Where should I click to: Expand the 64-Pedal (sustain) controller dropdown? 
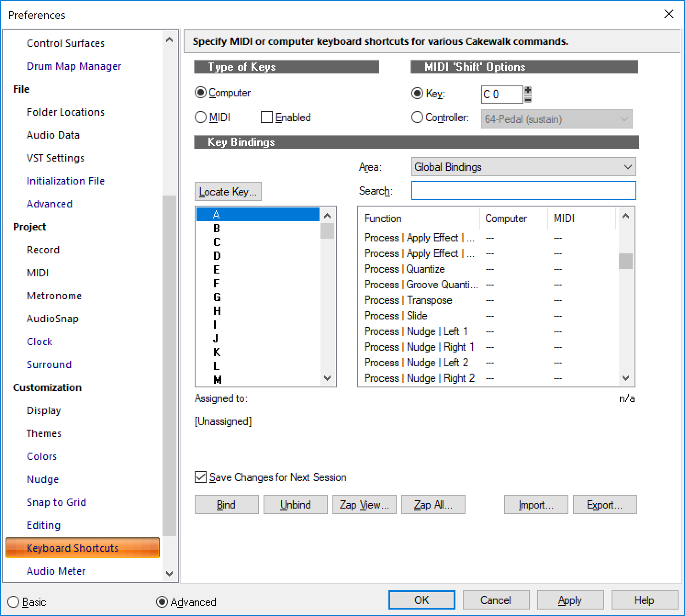(x=556, y=119)
